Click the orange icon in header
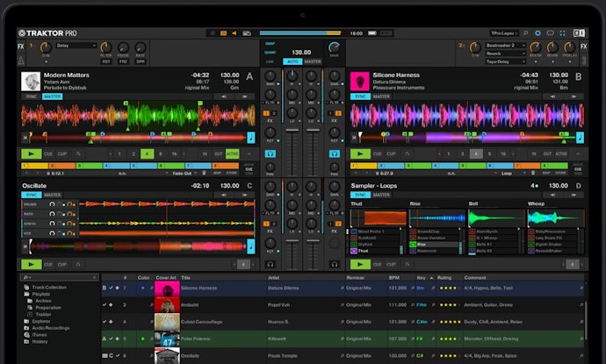 (x=223, y=33)
